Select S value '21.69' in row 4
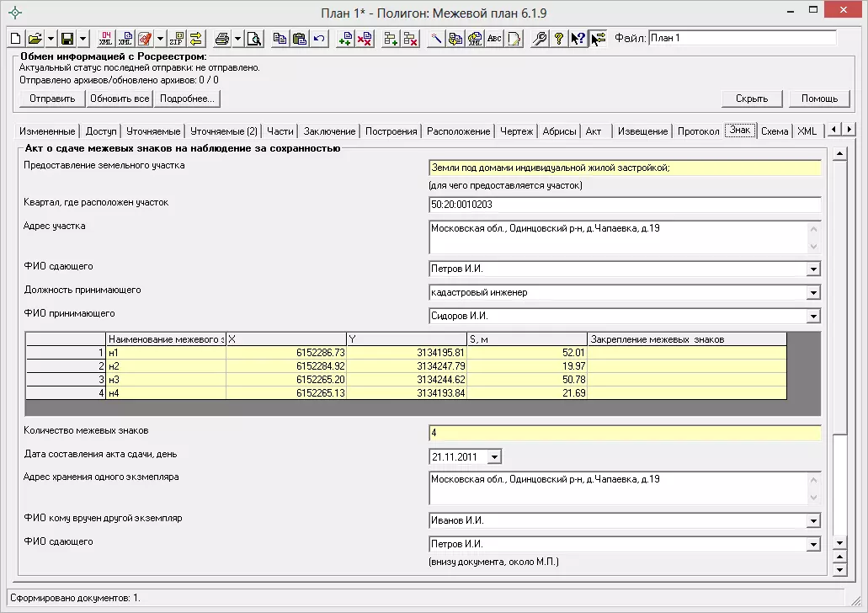Viewport: 868px width, 613px height. point(527,393)
